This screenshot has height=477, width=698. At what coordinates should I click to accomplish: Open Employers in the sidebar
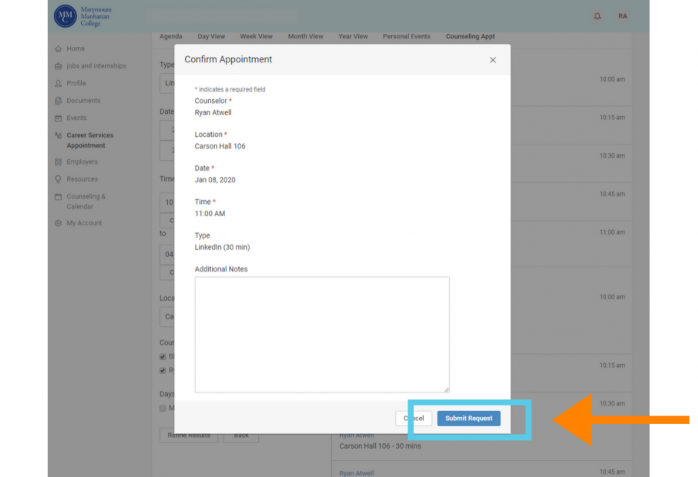click(x=82, y=162)
